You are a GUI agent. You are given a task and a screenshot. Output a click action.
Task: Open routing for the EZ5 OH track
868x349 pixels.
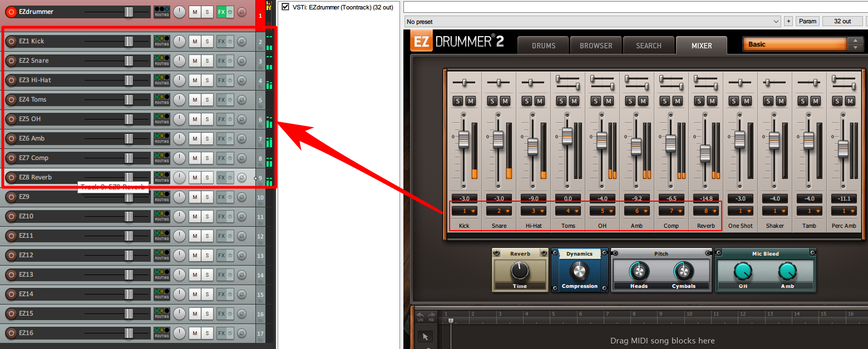[x=162, y=119]
